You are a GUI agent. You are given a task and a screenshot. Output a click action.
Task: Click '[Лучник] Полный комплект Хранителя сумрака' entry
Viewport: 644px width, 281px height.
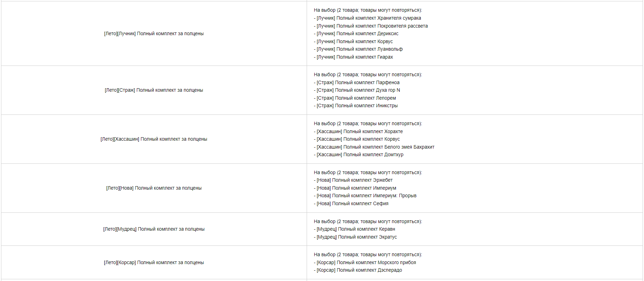(367, 18)
